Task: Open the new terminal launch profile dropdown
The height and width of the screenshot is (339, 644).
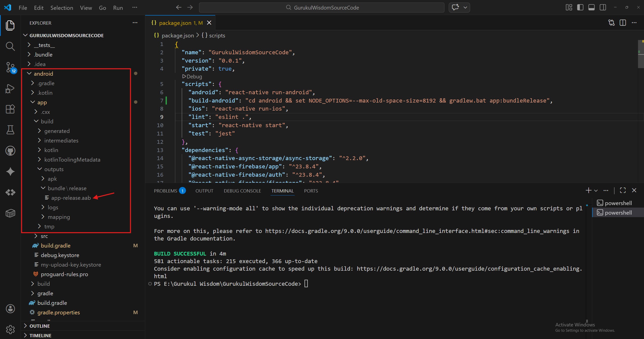Action: [x=596, y=191]
